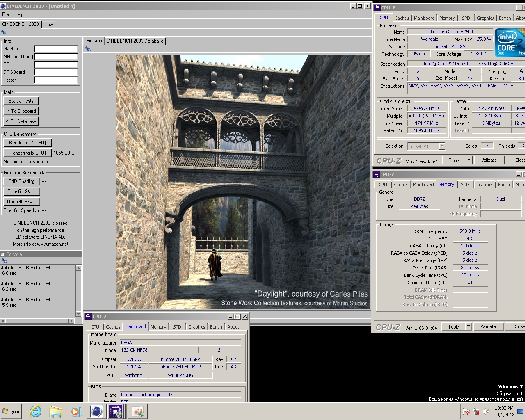This screenshot has height=420, width=525.
Task: Click the Mainboard CPU-Z window title icon
Action: [89, 317]
